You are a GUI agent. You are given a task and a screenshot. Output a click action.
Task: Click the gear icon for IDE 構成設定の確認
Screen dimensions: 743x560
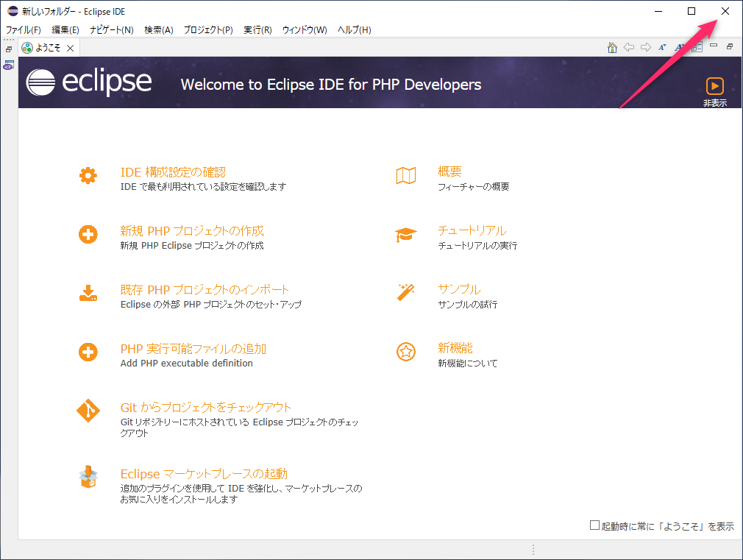88,176
